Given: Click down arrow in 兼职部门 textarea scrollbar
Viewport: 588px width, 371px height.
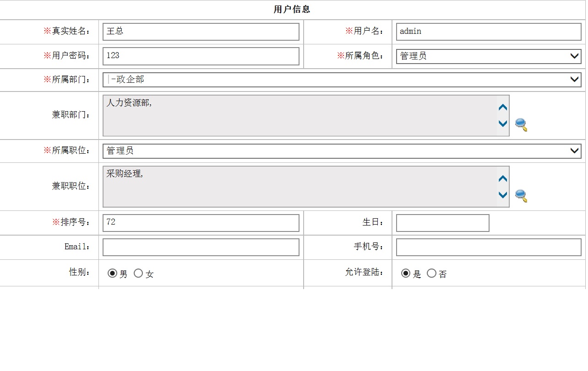Looking at the screenshot, I should pos(503,123).
